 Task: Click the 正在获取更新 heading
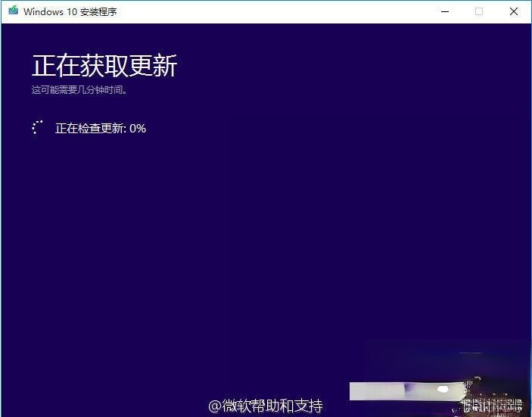[104, 65]
